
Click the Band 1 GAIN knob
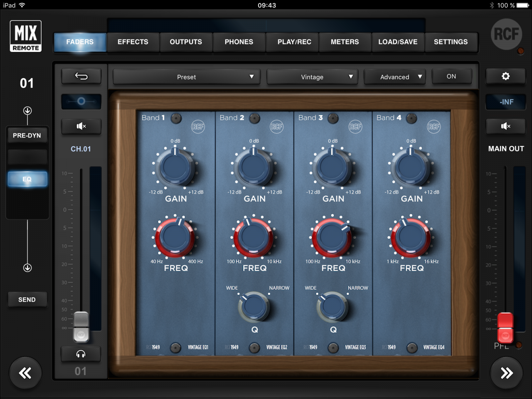[175, 167]
